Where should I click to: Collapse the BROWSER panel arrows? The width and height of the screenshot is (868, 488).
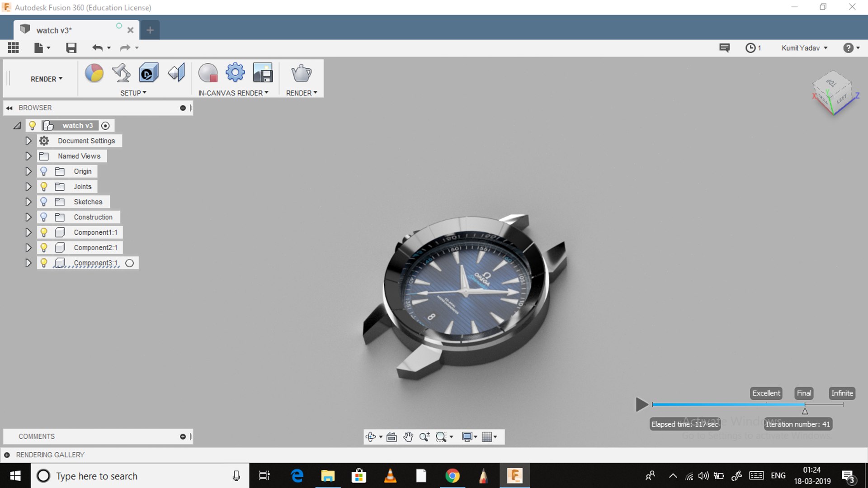click(9, 108)
